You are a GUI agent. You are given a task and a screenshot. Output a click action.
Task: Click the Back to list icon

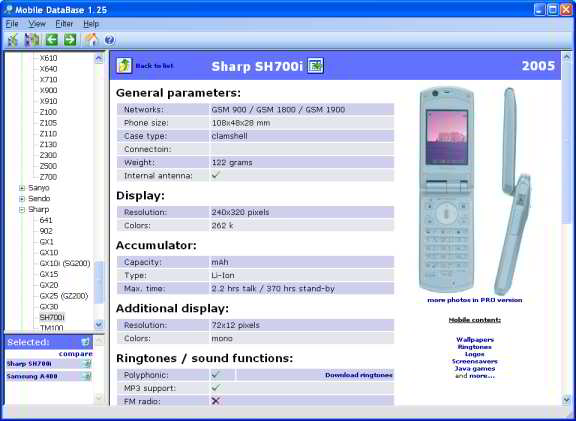124,66
